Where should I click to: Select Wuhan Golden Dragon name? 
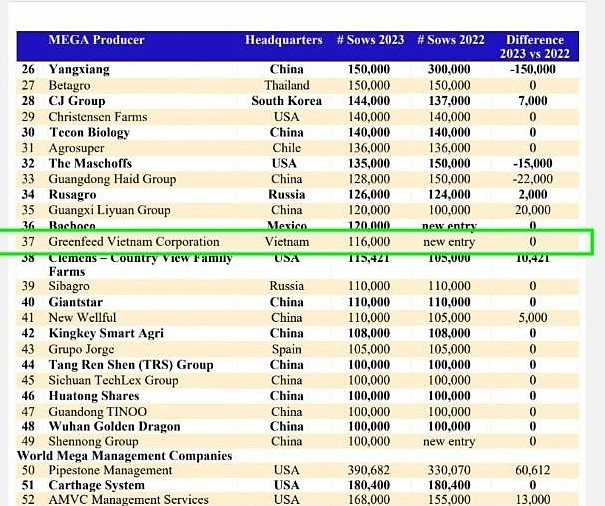(x=115, y=426)
